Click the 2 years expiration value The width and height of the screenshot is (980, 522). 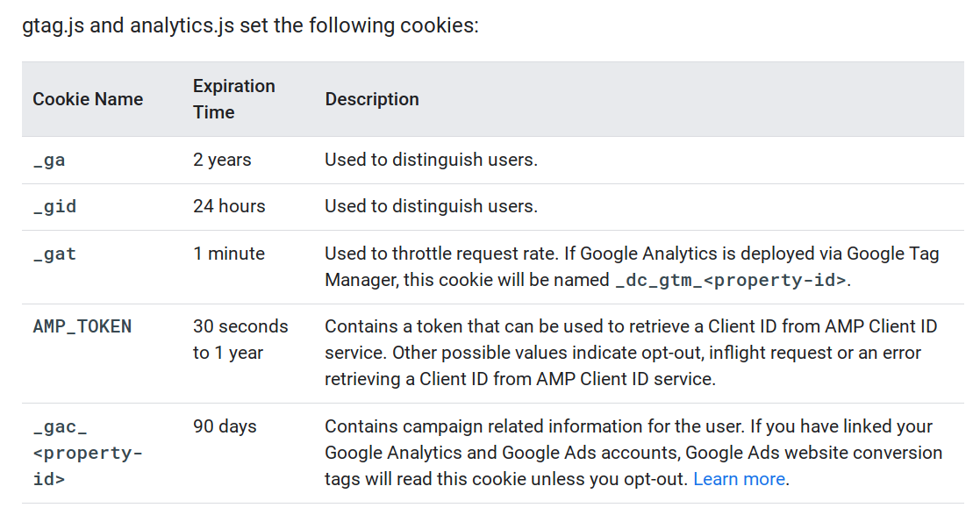[x=222, y=160]
